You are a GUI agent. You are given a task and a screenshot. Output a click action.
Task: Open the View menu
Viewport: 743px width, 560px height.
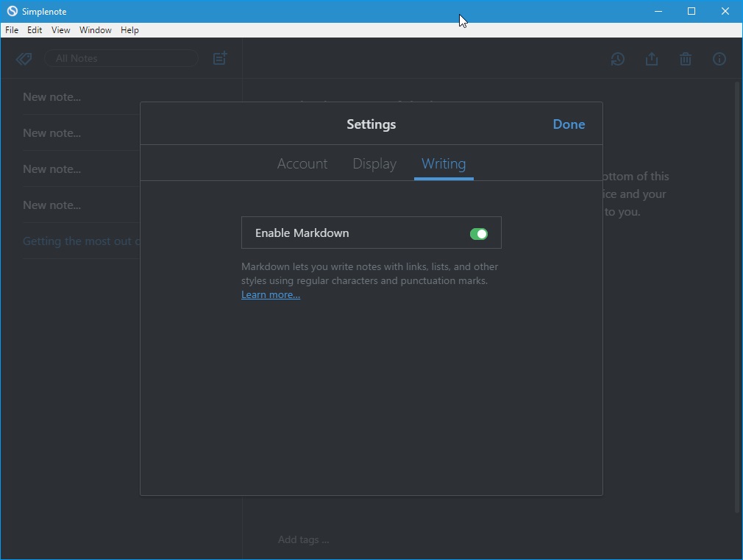60,30
